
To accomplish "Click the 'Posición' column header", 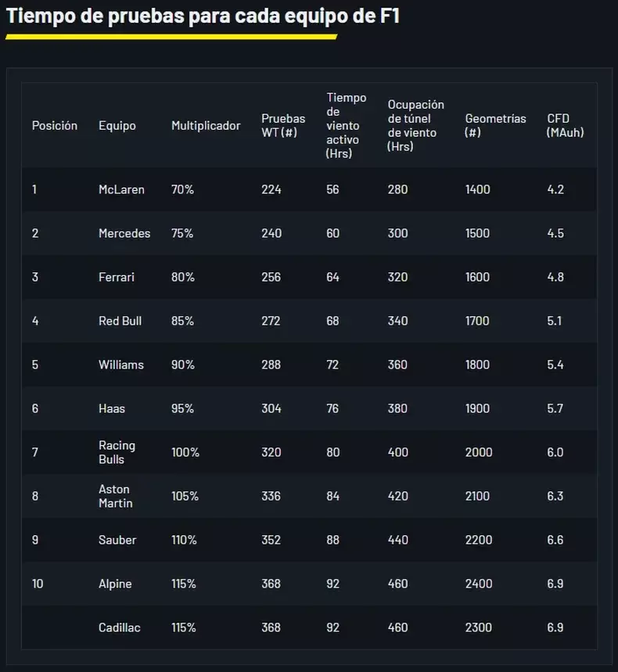I will coord(55,125).
